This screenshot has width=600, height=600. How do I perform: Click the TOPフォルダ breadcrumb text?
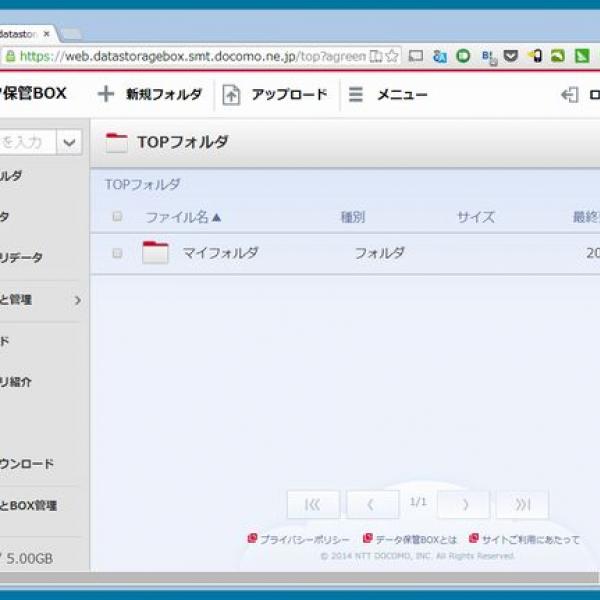(x=142, y=184)
